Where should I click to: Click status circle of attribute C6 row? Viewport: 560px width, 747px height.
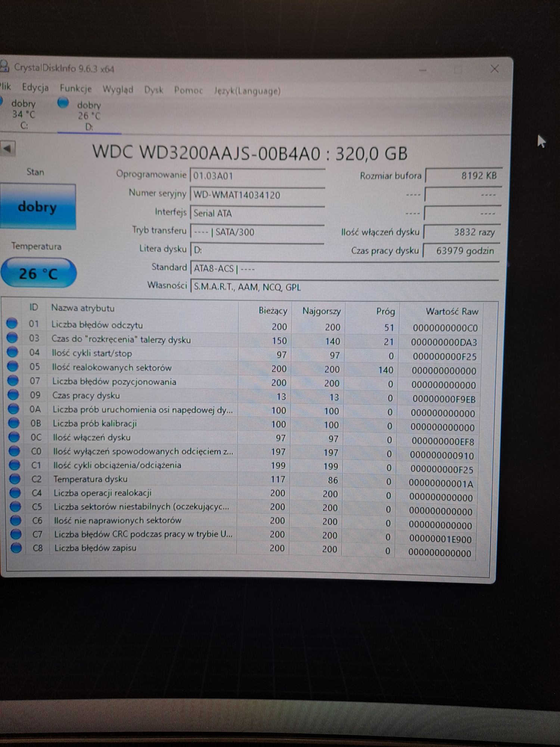[15, 520]
